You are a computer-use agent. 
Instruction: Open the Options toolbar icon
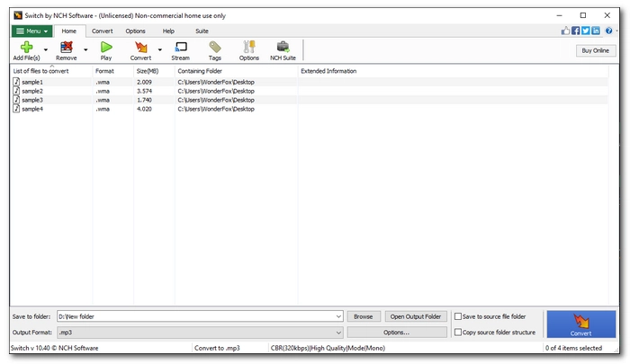(249, 47)
